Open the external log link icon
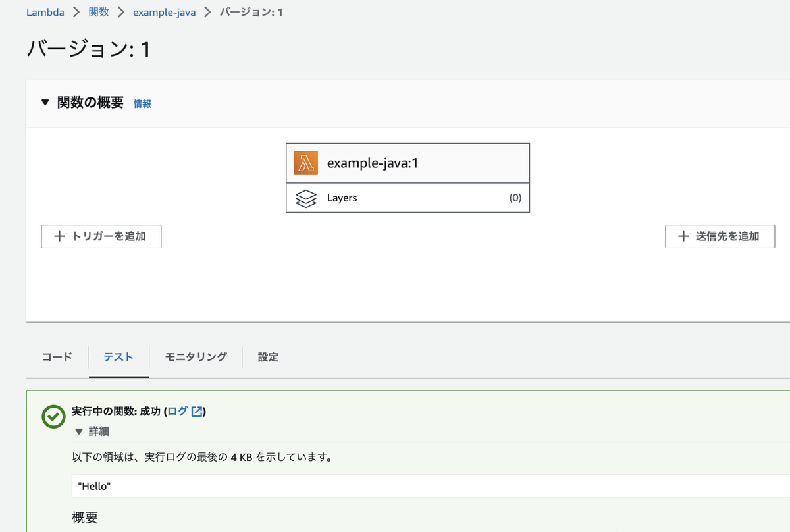 coord(197,412)
